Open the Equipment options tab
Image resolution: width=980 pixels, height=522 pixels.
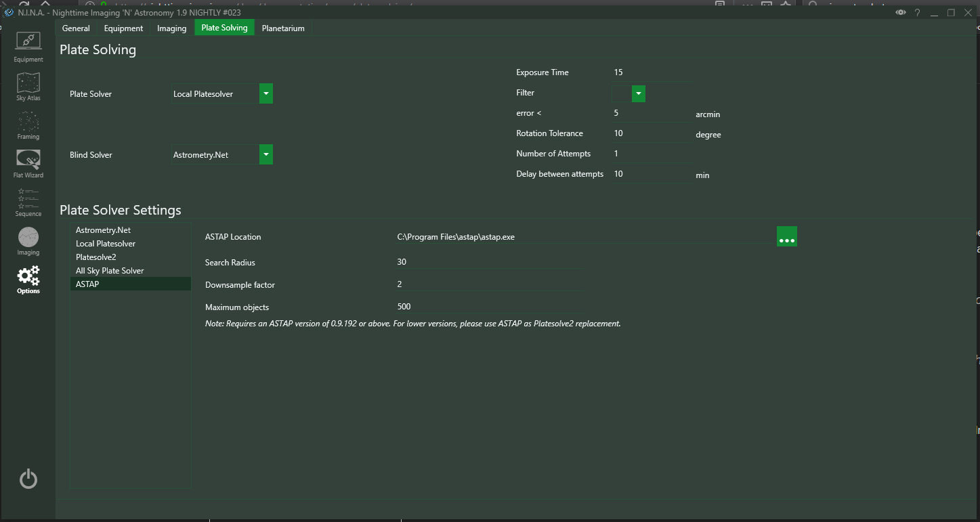click(123, 28)
